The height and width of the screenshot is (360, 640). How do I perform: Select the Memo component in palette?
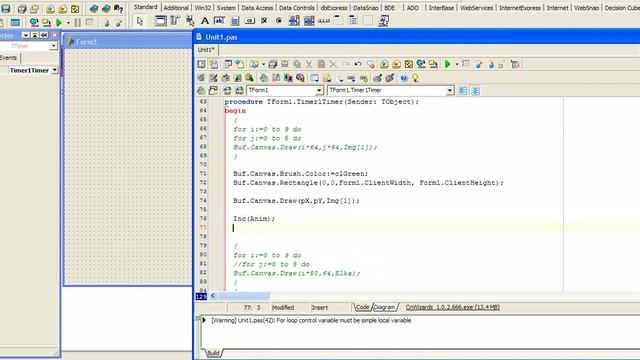click(235, 21)
